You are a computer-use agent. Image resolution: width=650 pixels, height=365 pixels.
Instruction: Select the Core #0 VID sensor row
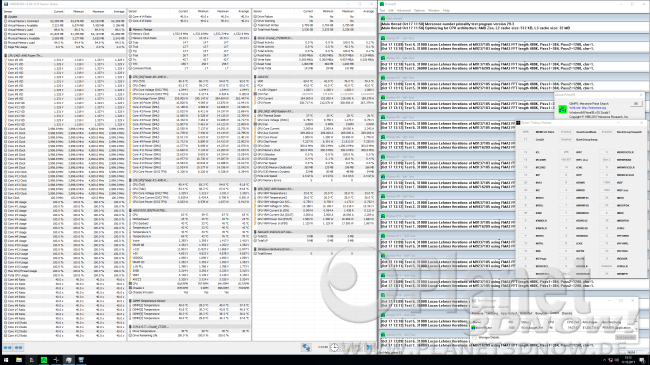click(64, 60)
